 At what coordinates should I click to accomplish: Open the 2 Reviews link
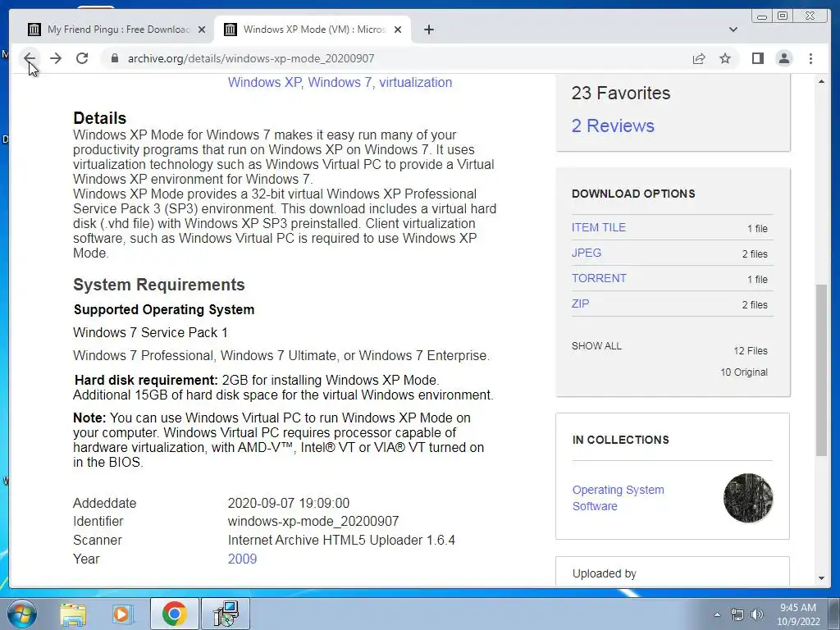pos(613,126)
